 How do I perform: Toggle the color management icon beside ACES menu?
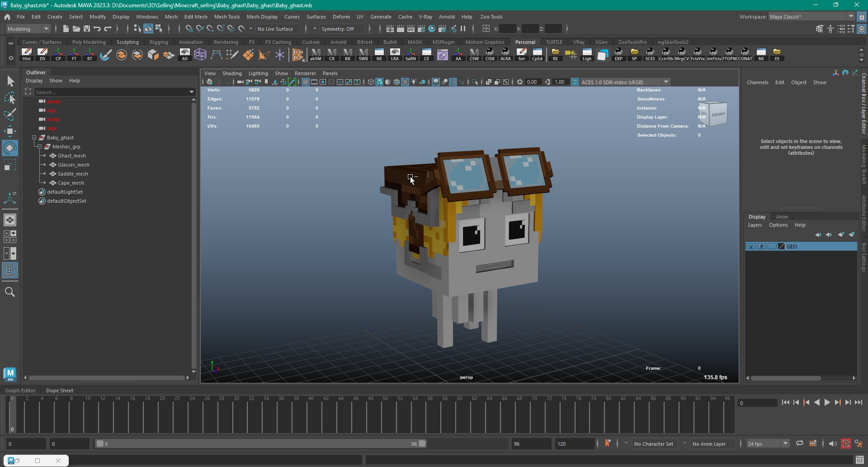(x=575, y=82)
